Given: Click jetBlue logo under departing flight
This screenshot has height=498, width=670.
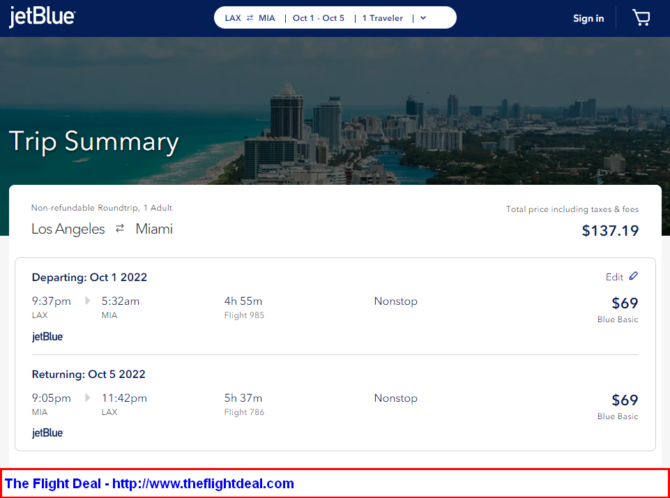Looking at the screenshot, I should 47,337.
